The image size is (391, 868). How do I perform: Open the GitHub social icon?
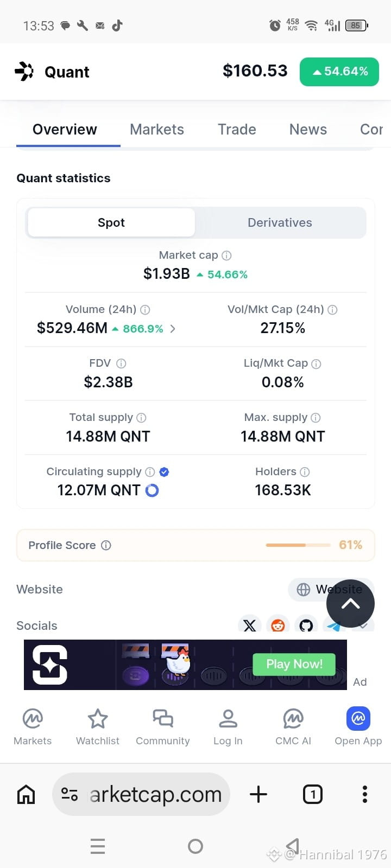[306, 625]
